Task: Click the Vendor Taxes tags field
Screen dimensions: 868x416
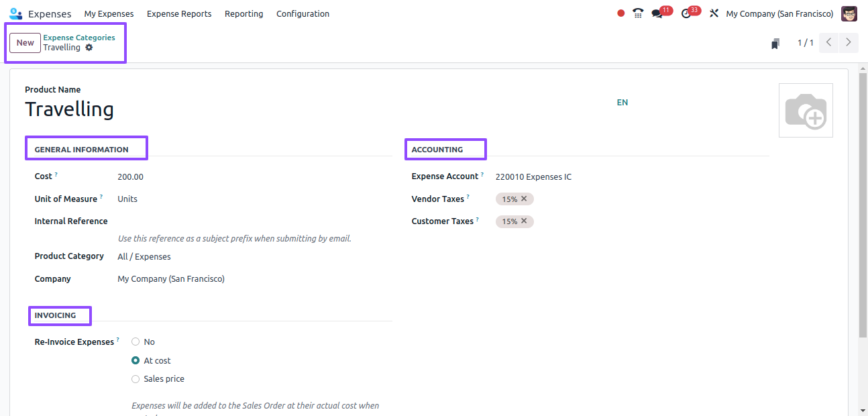Action: (x=631, y=199)
